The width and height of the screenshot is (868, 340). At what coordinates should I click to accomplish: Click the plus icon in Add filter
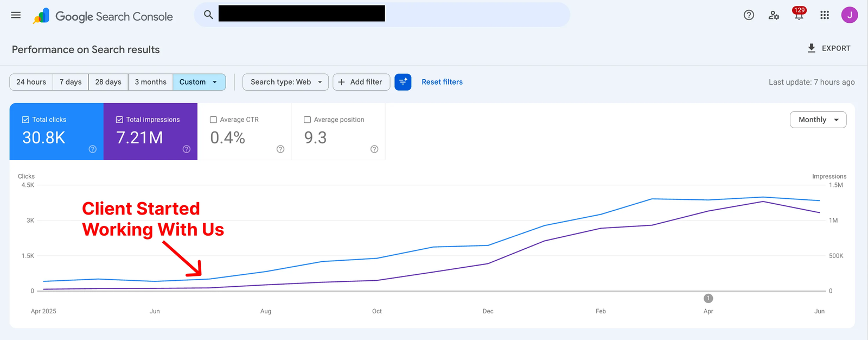point(341,82)
